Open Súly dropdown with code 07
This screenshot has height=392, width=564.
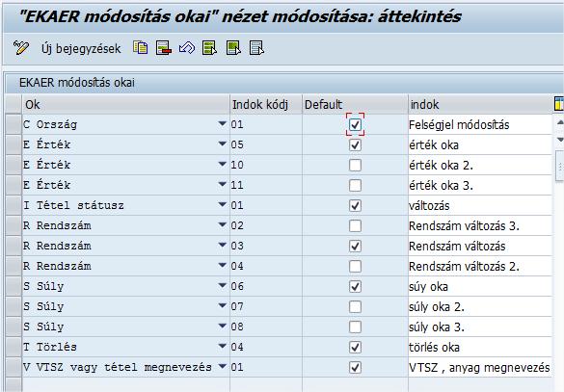[223, 305]
